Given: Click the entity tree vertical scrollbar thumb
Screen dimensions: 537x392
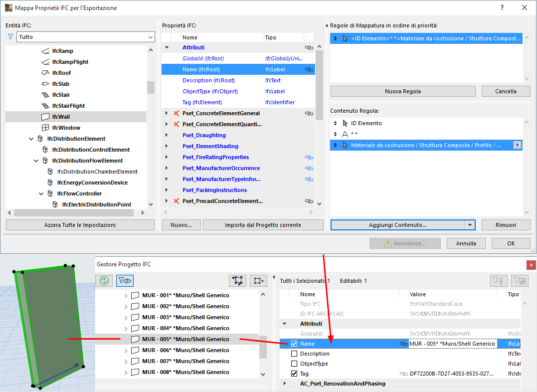Looking at the screenshot, I should click(151, 87).
